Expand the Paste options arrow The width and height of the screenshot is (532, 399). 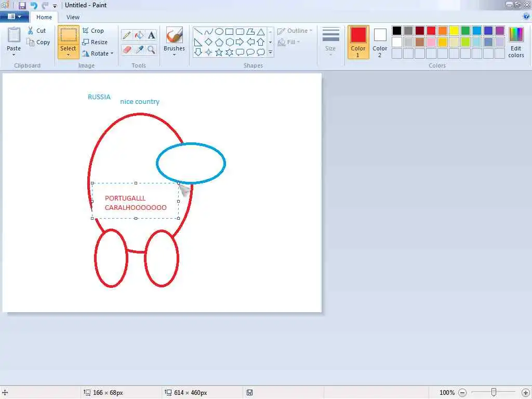click(14, 55)
